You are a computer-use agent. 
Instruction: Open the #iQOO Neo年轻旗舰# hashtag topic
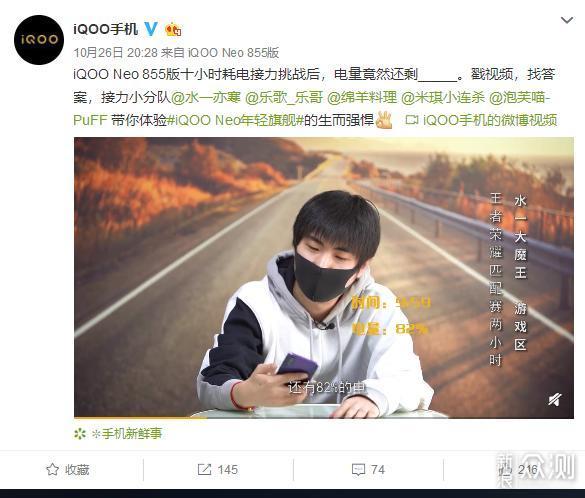pos(235,120)
